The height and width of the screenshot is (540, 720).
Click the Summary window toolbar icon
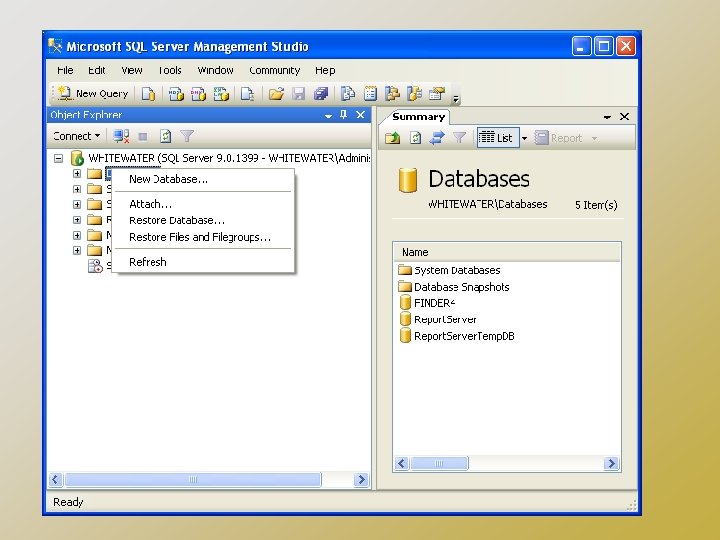[370, 94]
